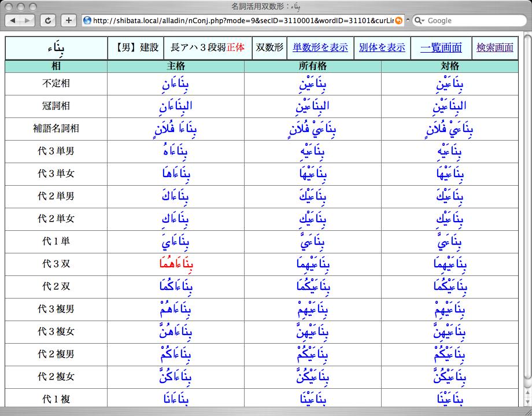Click the 対格 Arabic form in 代2単男 row
Image resolution: width=532 pixels, height=416 pixels.
(x=450, y=197)
